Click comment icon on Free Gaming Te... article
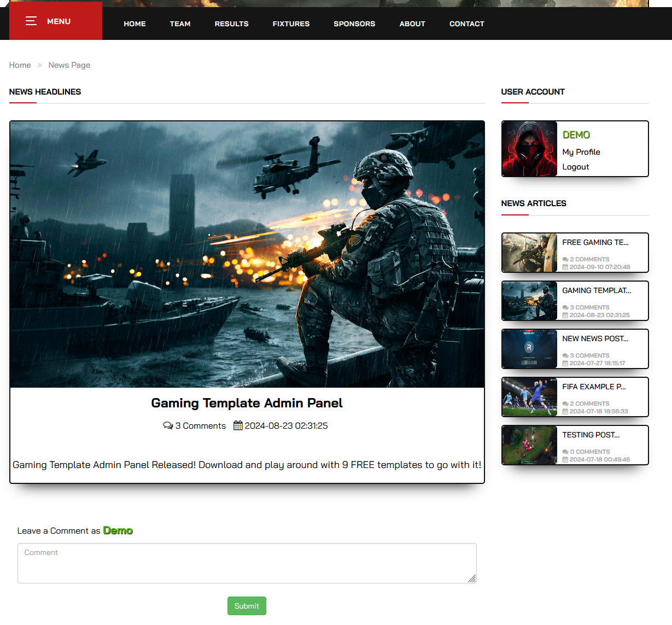Screen dimensions: 672x625 tap(565, 260)
